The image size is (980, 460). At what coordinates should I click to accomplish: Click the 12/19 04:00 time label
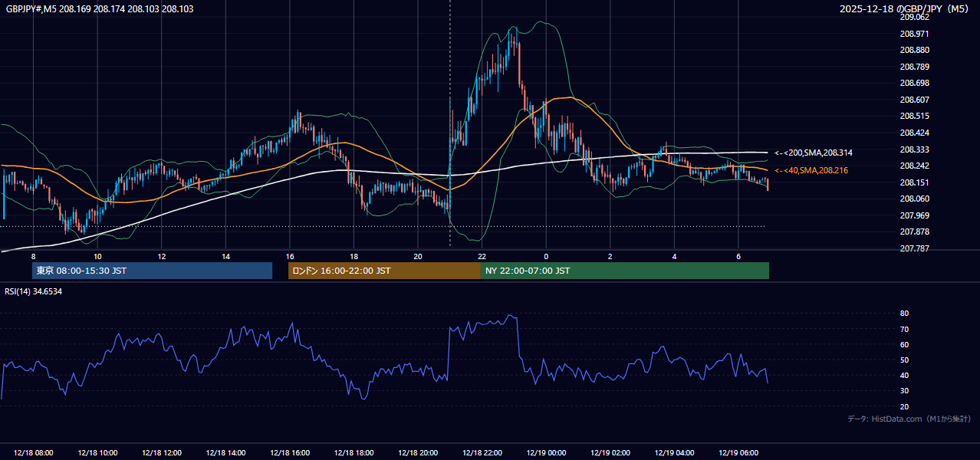point(674,453)
